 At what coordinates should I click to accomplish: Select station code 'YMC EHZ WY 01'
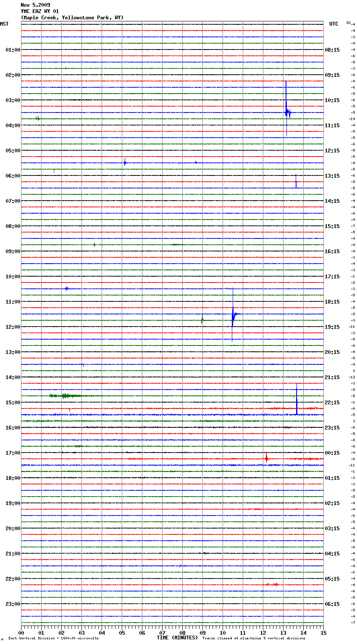[x=40, y=11]
